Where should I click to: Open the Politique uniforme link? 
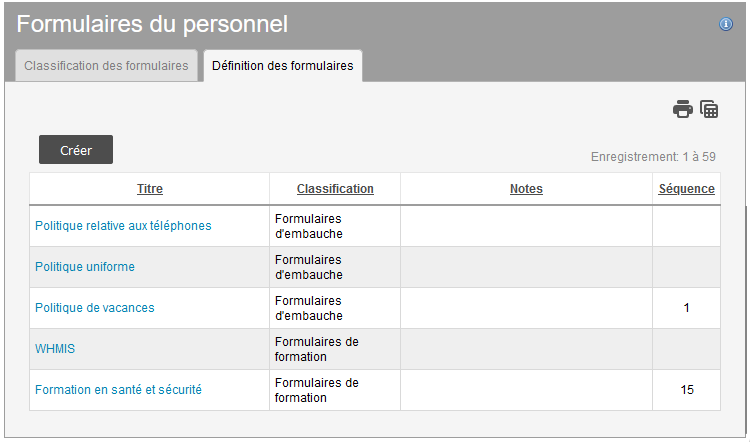85,267
